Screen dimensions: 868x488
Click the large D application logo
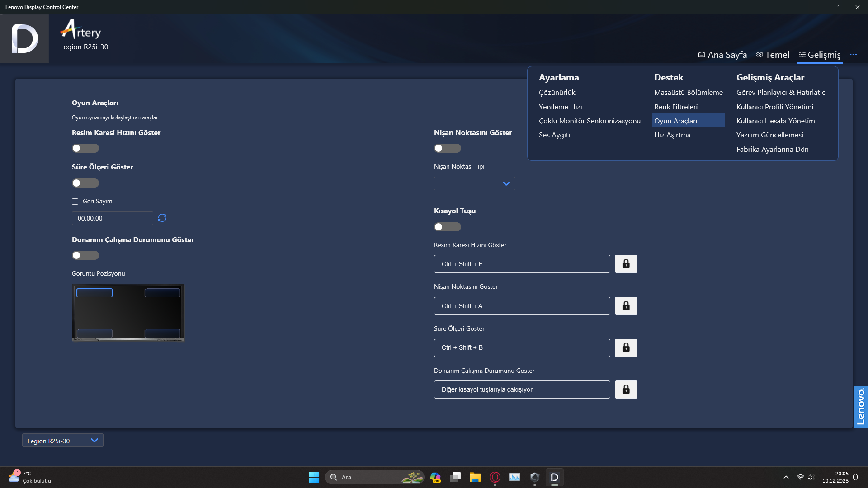coord(24,39)
